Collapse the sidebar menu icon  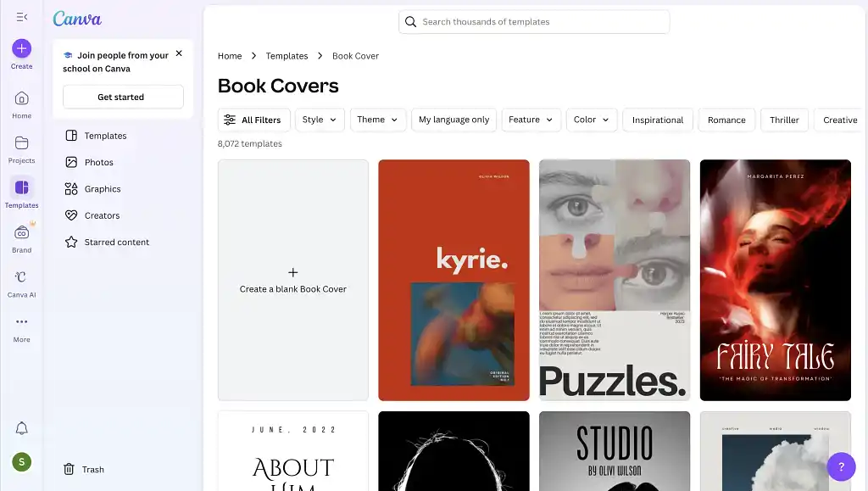pyautogui.click(x=22, y=17)
